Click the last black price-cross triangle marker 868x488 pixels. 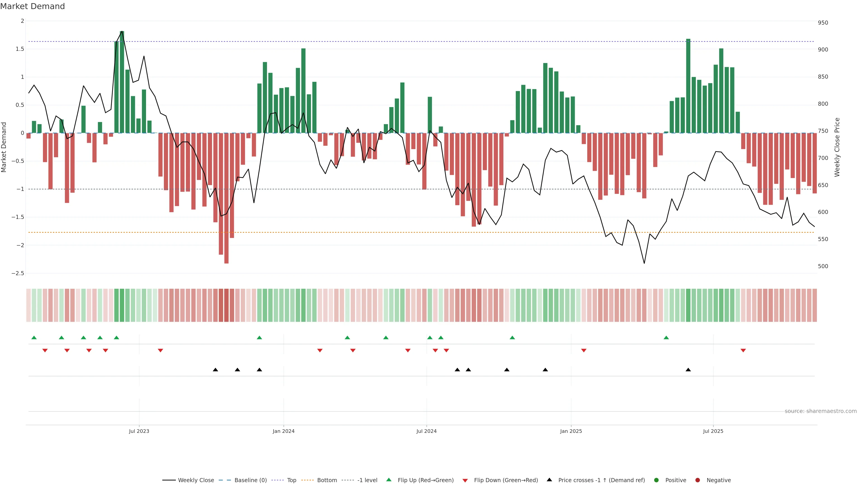tap(688, 370)
